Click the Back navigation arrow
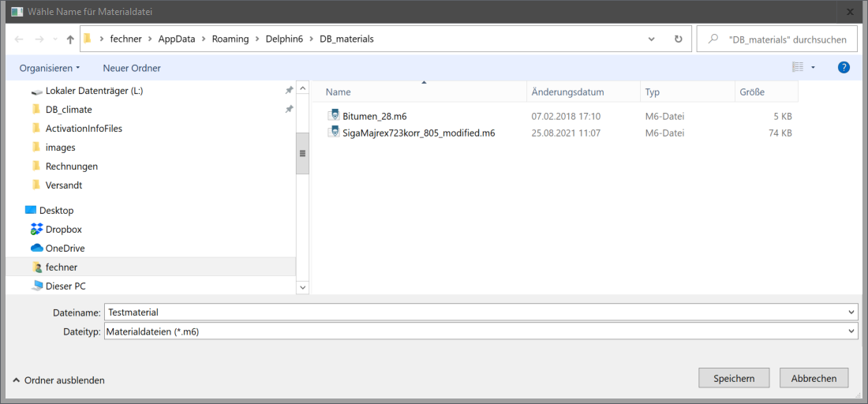Screen dimensions: 868x404 click(x=19, y=39)
